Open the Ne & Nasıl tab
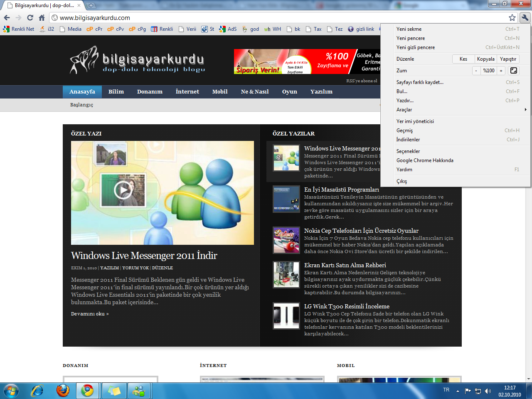Viewport: 532px width, 399px height. click(255, 92)
